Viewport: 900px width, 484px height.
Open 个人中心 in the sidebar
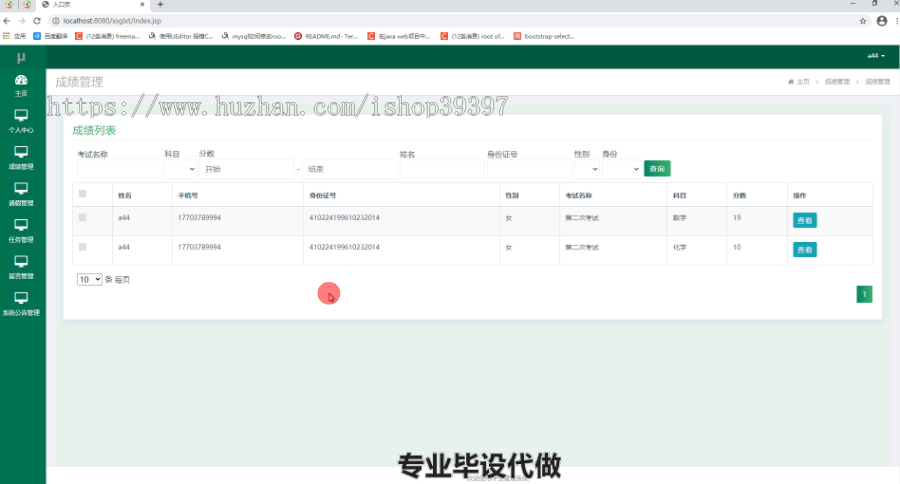(21, 122)
